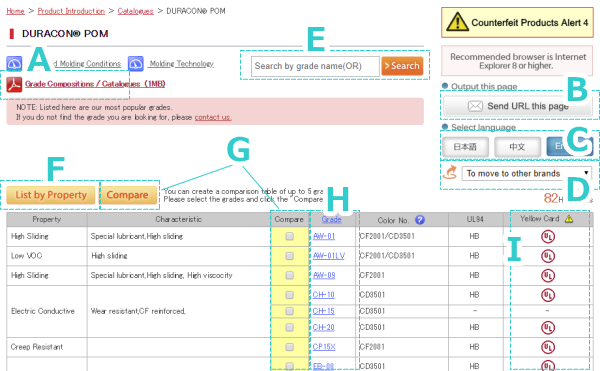Click the Search by grade name field
This screenshot has width=600, height=371.
click(315, 66)
